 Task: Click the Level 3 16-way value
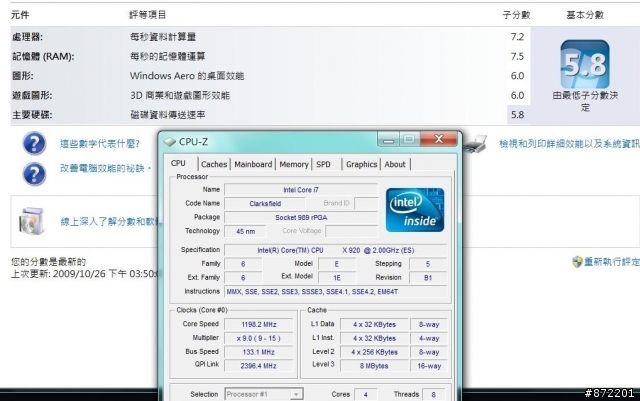pyautogui.click(x=429, y=366)
